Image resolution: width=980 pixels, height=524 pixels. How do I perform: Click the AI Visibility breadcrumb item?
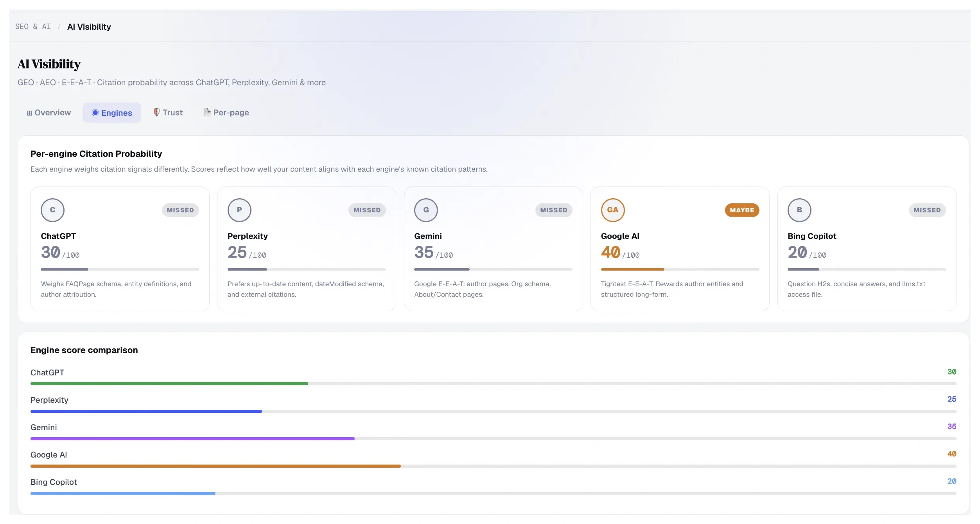click(89, 27)
